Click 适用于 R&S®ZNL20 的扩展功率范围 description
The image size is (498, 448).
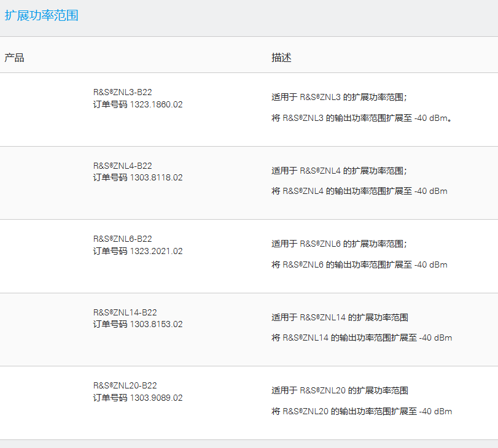pyautogui.click(x=340, y=390)
